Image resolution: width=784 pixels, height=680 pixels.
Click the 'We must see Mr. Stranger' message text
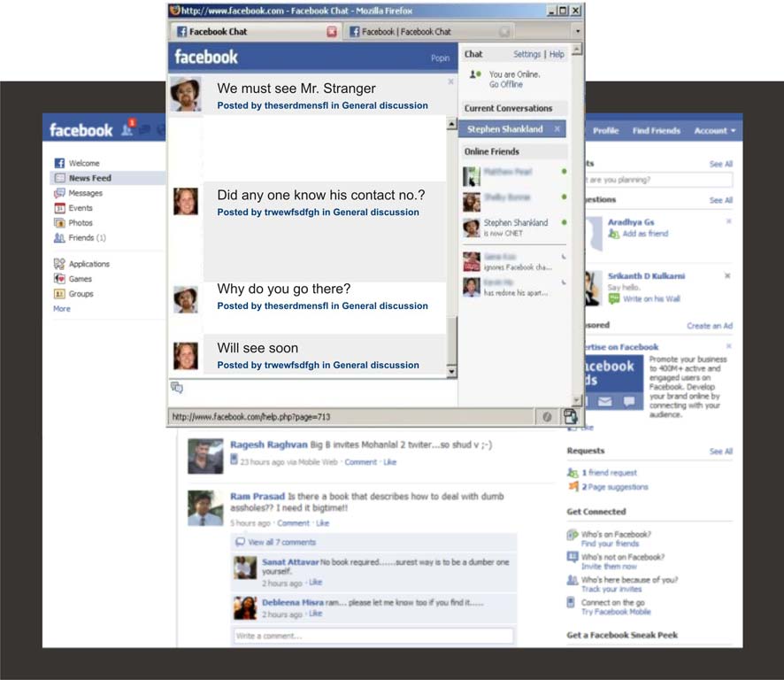coord(296,89)
